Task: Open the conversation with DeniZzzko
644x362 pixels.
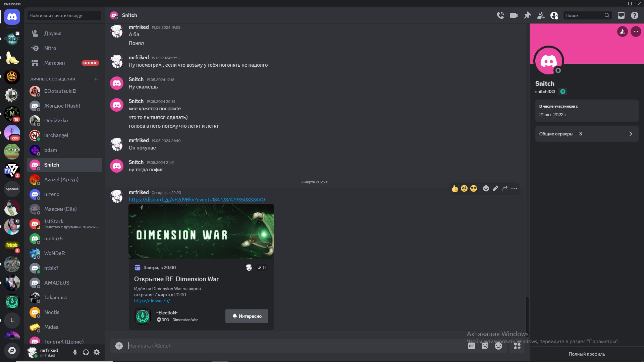Action: pos(64,121)
